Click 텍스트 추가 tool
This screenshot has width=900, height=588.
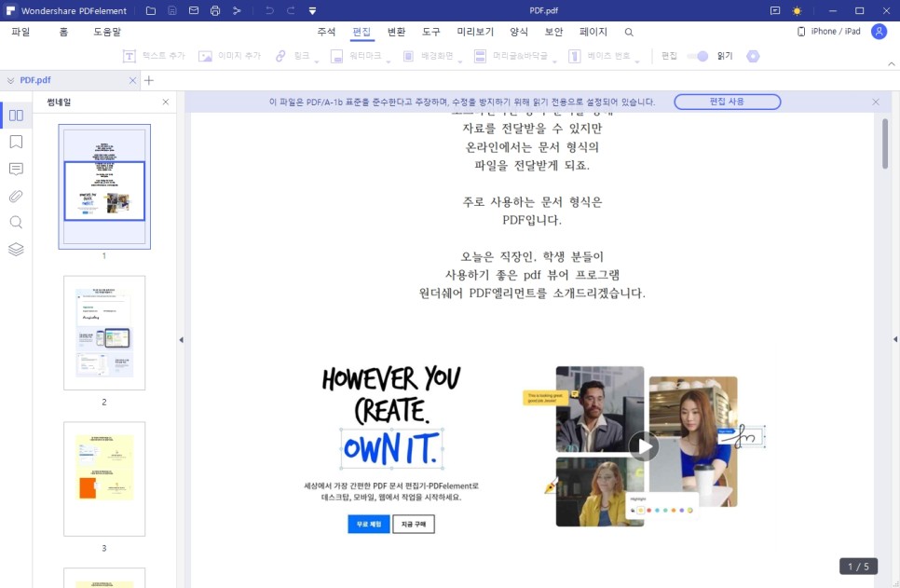click(155, 56)
